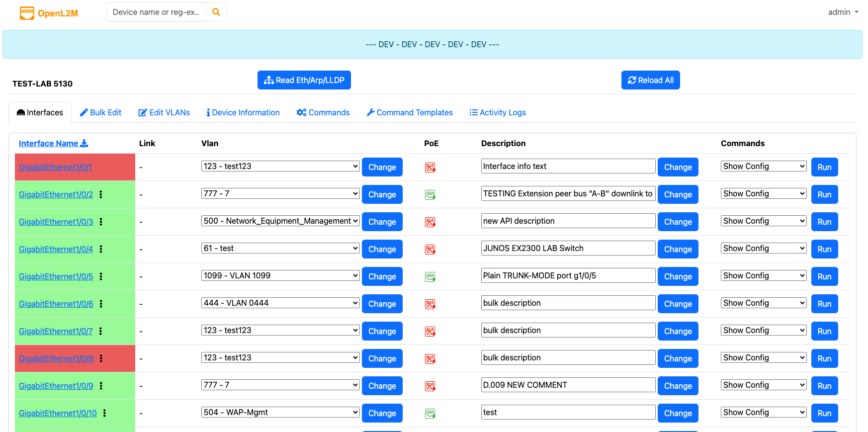Open the three-dot menu for GigabitEthernet1/0/5
This screenshot has width=868, height=432.
[x=101, y=276]
